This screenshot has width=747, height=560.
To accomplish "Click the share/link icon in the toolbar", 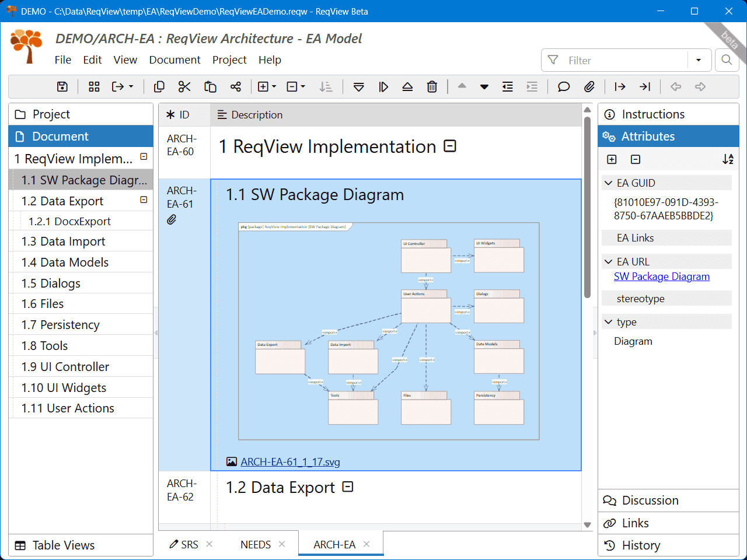I will coord(236,86).
